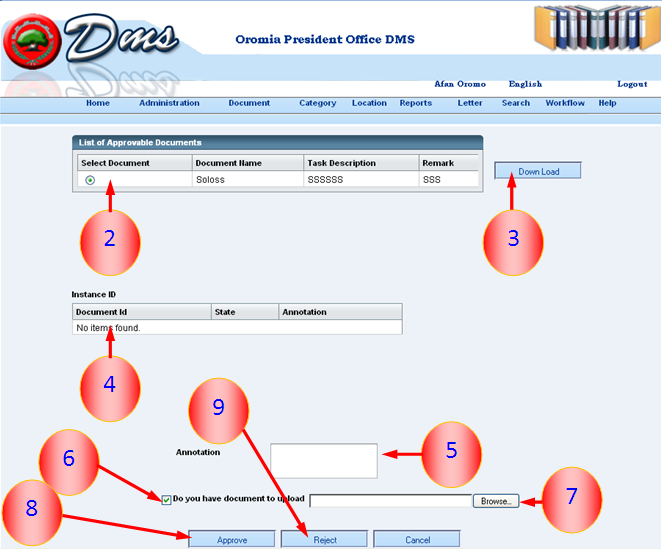
Task: Open the Administration menu
Action: [169, 103]
